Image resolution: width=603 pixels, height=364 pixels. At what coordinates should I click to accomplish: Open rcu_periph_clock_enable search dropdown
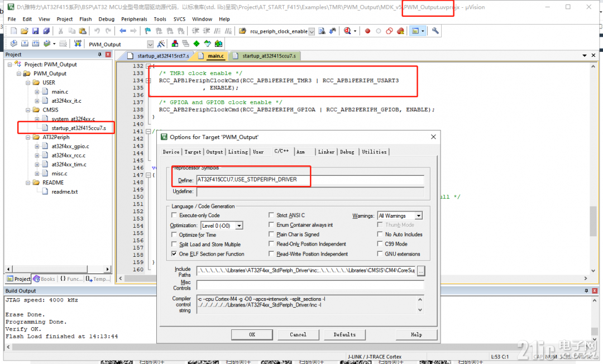point(312,31)
